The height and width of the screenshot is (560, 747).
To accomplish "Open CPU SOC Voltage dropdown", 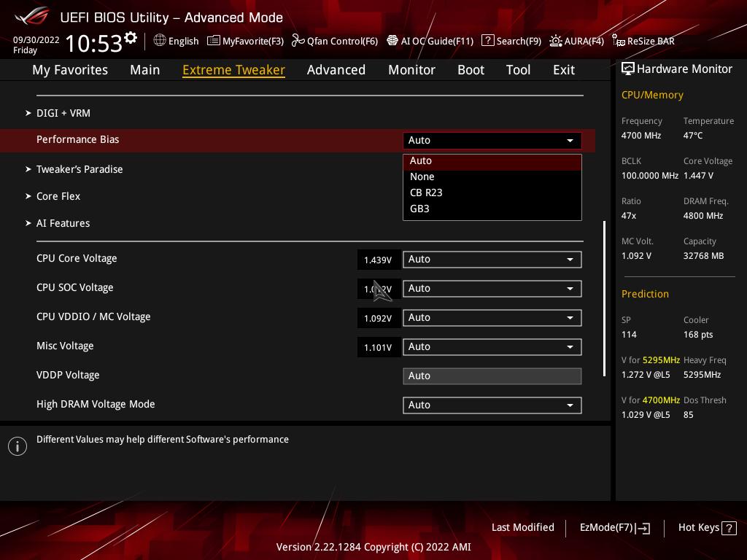I will pos(492,289).
